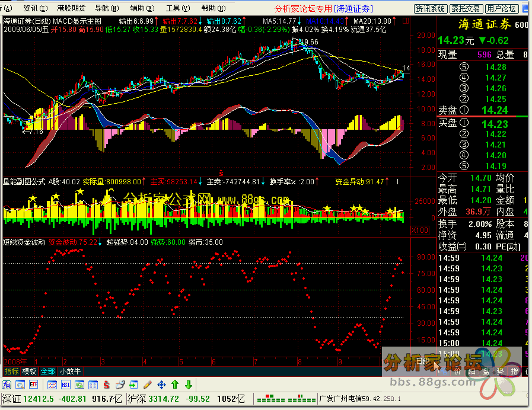This screenshot has width=532, height=410.
Task: Open the 导航(N) menu
Action: point(107,8)
